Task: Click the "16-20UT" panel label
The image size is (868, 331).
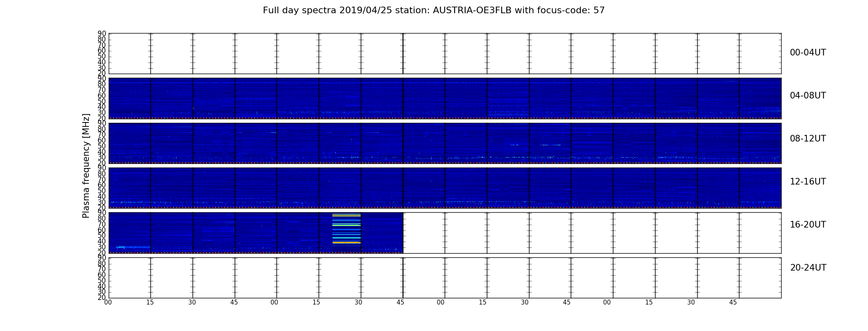Action: 808,225
